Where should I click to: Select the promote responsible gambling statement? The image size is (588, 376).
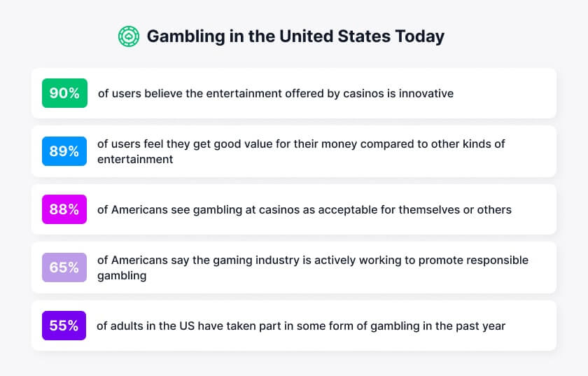(313, 267)
